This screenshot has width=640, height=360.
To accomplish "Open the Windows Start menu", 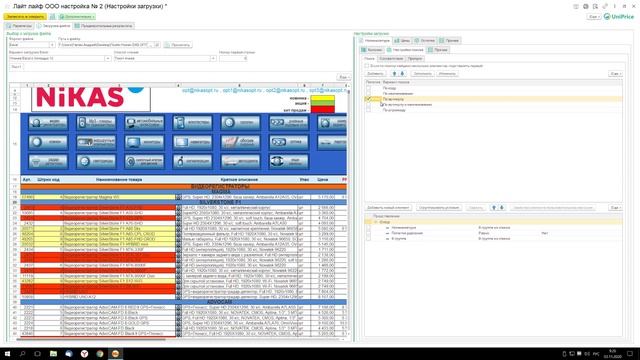I will pos(7,353).
